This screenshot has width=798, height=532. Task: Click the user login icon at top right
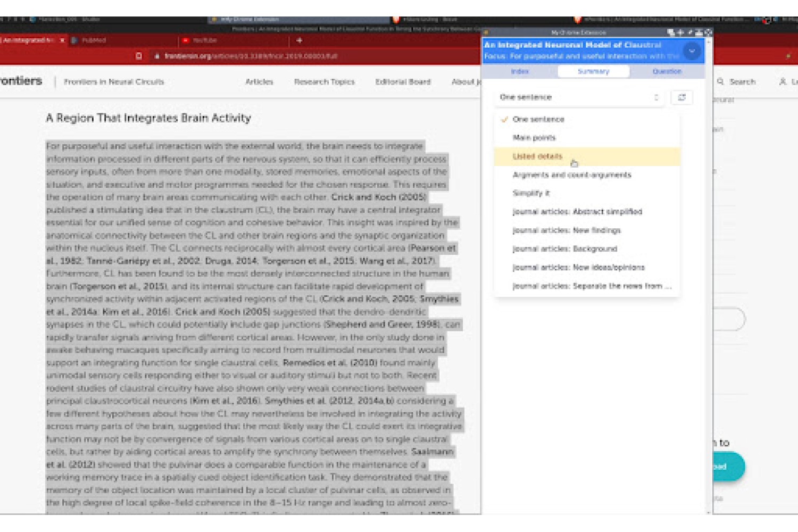pyautogui.click(x=783, y=82)
